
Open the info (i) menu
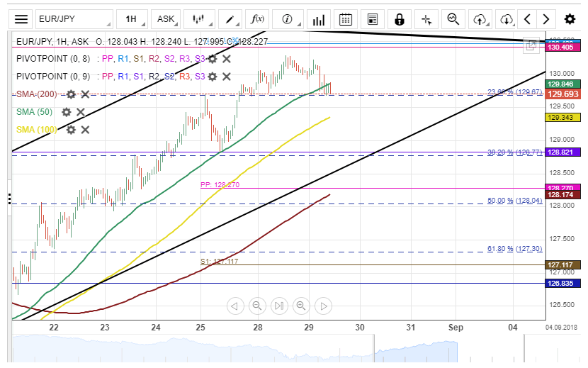(288, 19)
